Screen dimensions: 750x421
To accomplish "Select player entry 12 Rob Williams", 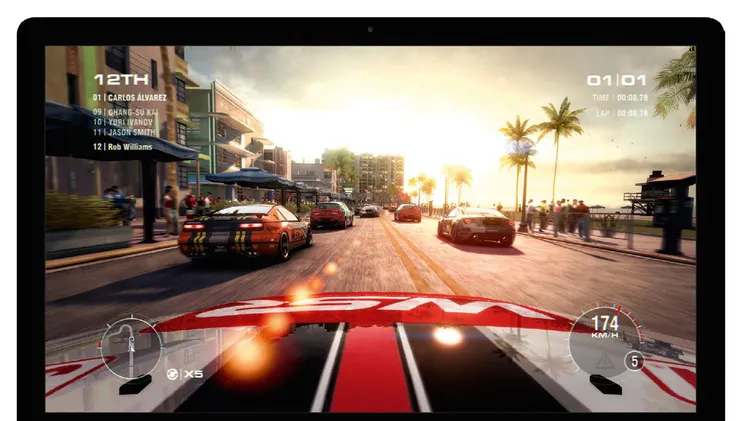I will [122, 147].
